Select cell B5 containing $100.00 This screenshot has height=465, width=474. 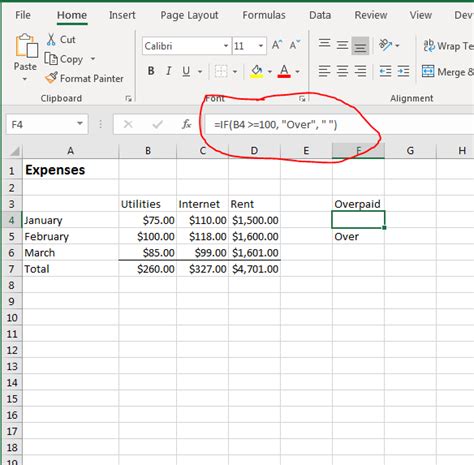pyautogui.click(x=148, y=236)
